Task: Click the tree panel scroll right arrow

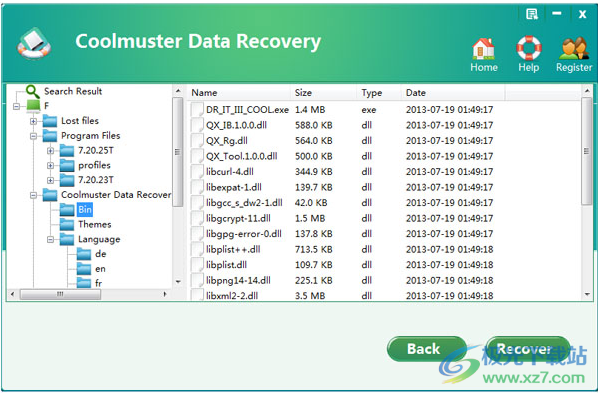Action: pyautogui.click(x=165, y=294)
